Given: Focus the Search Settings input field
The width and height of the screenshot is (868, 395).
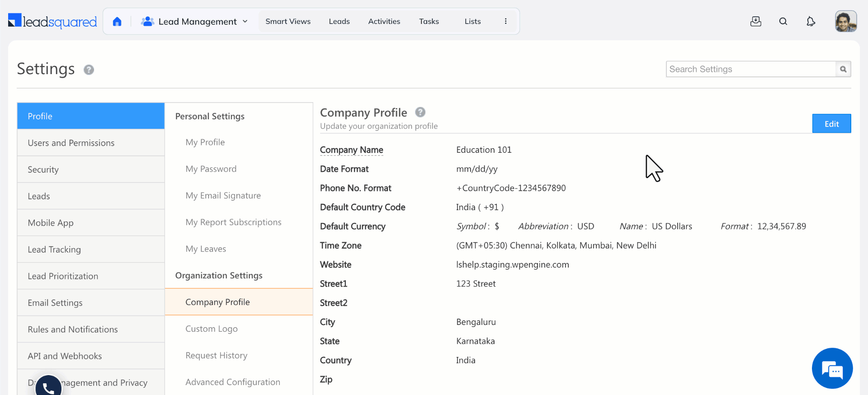Looking at the screenshot, I should pos(750,69).
